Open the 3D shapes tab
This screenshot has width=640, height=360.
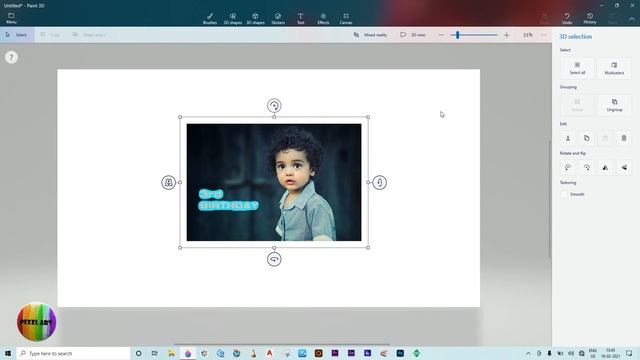click(256, 18)
